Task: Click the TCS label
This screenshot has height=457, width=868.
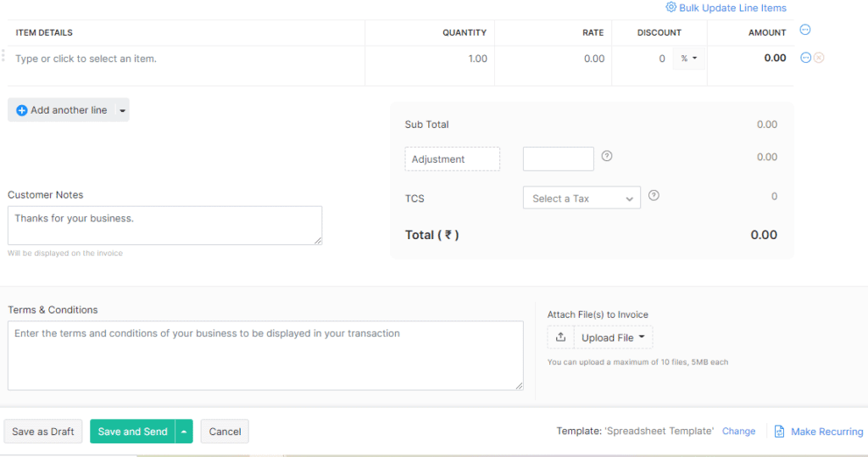Action: [415, 198]
